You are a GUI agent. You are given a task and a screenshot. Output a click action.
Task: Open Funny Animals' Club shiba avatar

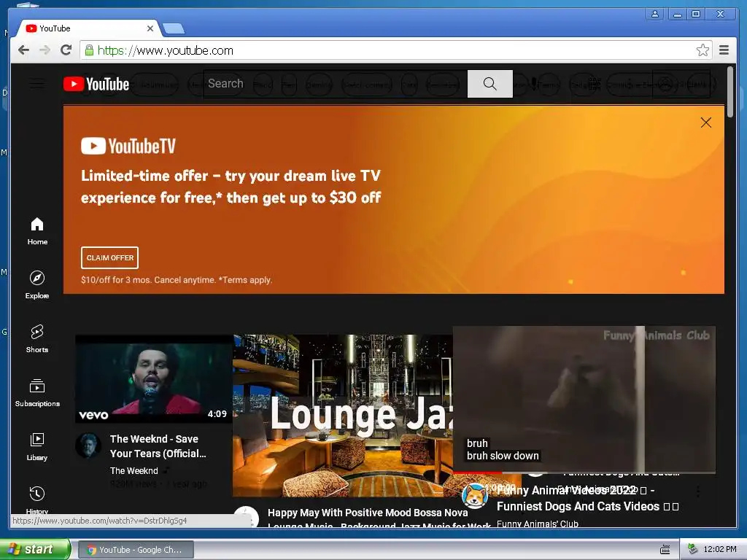475,496
